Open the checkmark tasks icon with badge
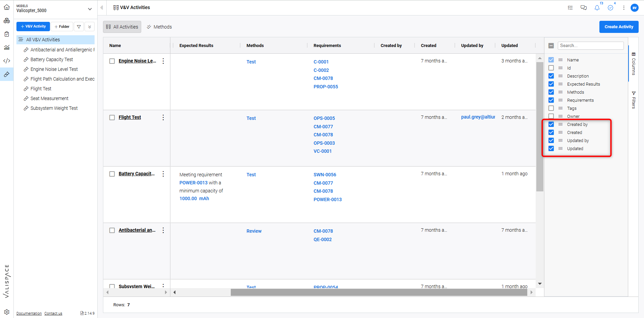The image size is (644, 318). (x=610, y=8)
